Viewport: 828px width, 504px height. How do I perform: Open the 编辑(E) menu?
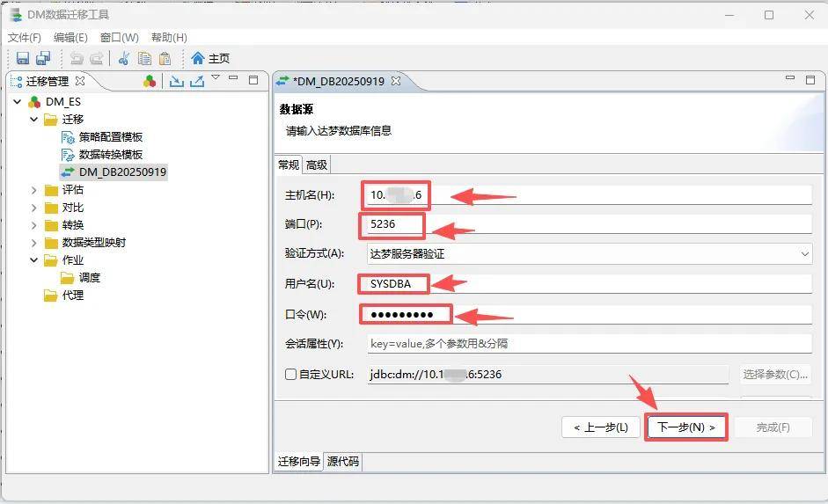point(70,38)
